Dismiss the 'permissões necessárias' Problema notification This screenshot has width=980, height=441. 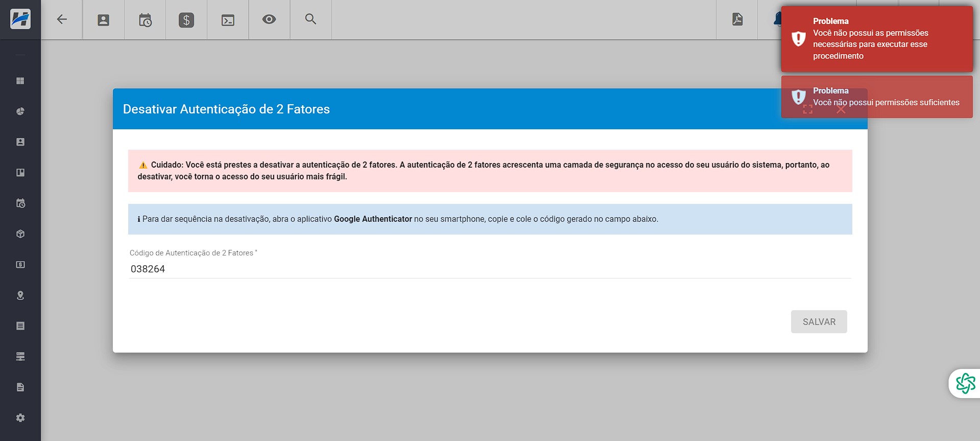(x=877, y=39)
